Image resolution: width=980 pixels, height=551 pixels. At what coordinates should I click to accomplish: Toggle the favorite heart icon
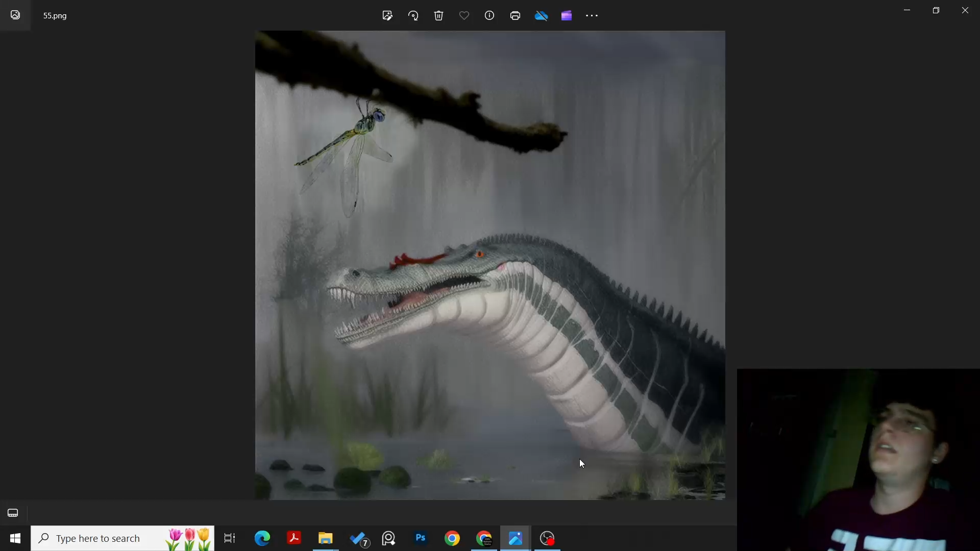(464, 16)
